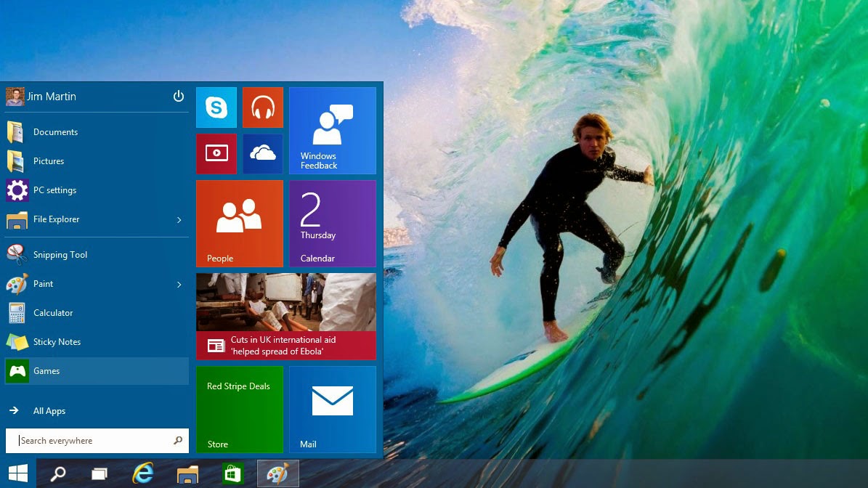868x488 pixels.
Task: Open the Store icon on the taskbar
Action: tap(232, 473)
